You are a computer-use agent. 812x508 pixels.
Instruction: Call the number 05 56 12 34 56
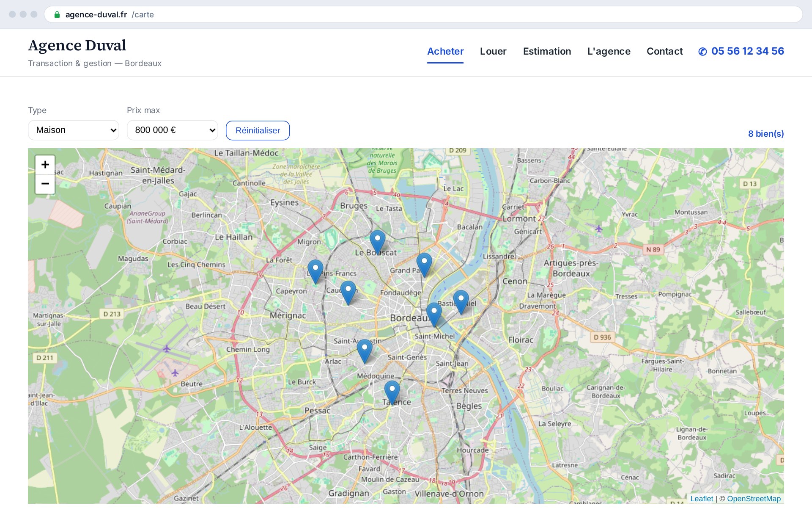[x=747, y=51]
